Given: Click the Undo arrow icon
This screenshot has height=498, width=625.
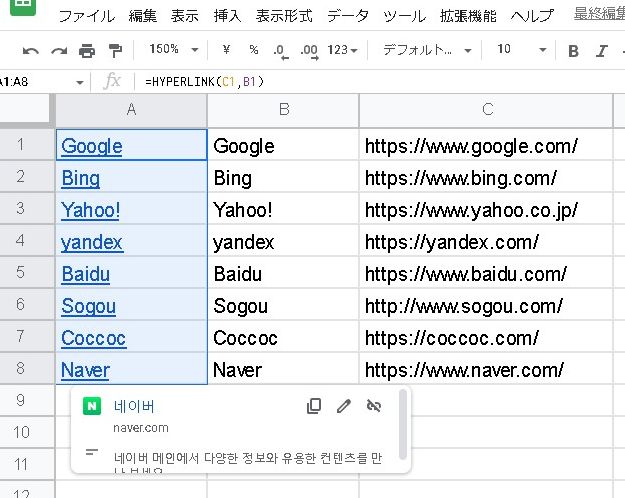Looking at the screenshot, I should pyautogui.click(x=31, y=51).
